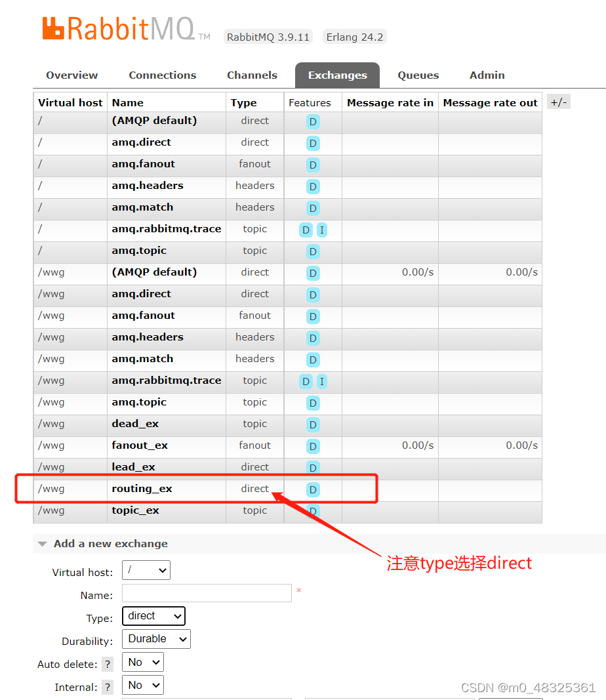Click the D badge on /wwg amq.direct row

[x=313, y=295]
